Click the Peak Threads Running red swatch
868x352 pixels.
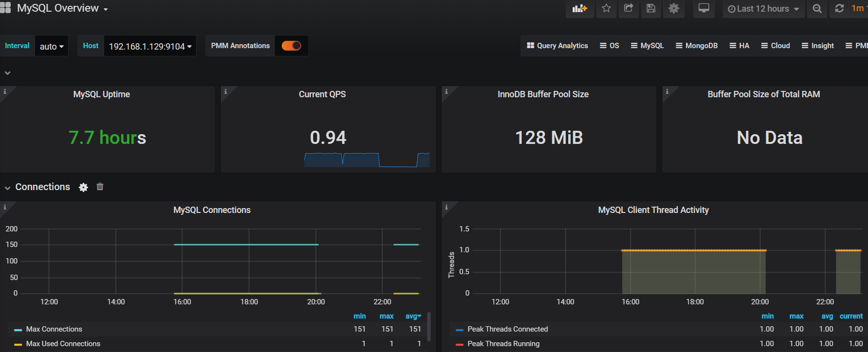point(460,344)
